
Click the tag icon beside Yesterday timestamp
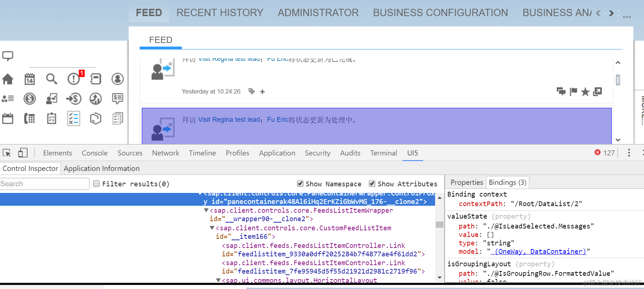[251, 91]
